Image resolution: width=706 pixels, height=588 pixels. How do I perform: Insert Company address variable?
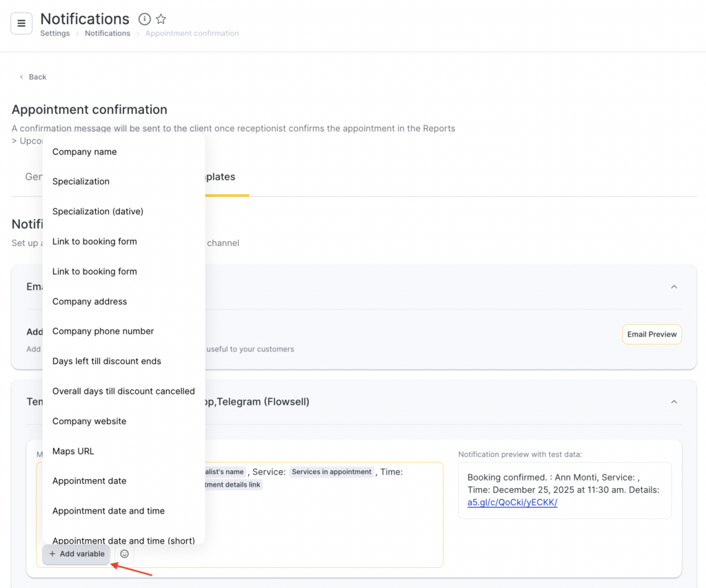point(90,301)
